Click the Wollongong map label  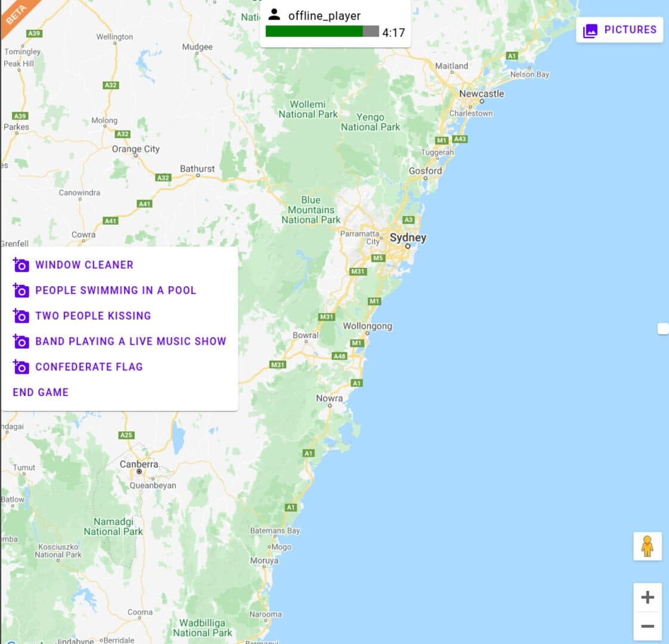pyautogui.click(x=367, y=326)
